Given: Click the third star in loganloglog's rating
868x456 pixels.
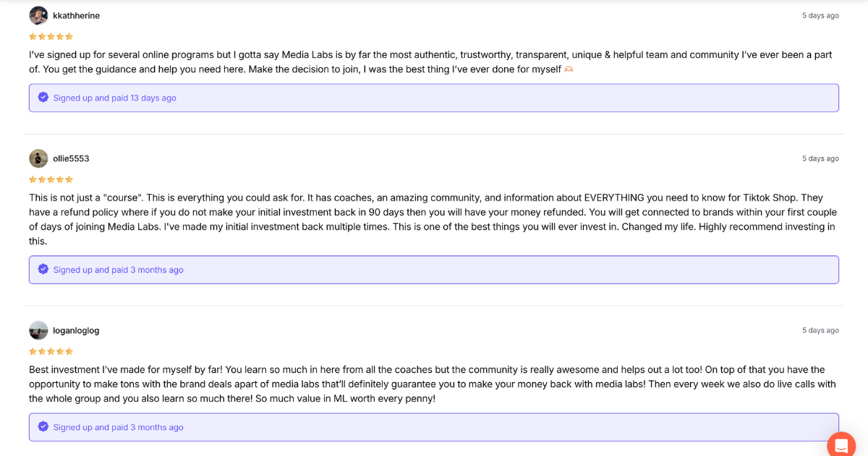Looking at the screenshot, I should click(x=51, y=351).
